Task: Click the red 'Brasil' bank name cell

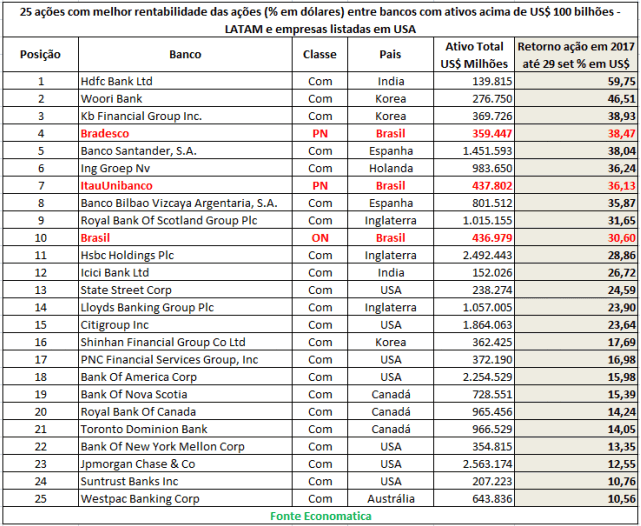Action: [185, 238]
